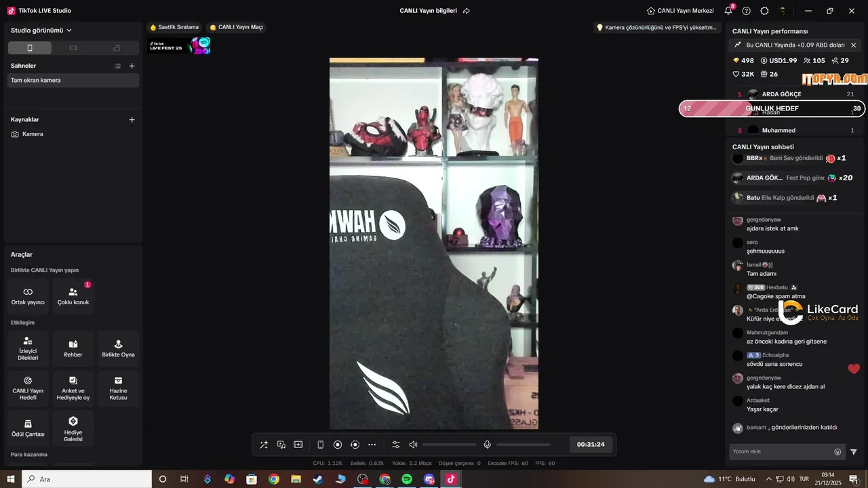868x488 pixels.
Task: Click the 105 viewers stat
Action: click(x=814, y=60)
